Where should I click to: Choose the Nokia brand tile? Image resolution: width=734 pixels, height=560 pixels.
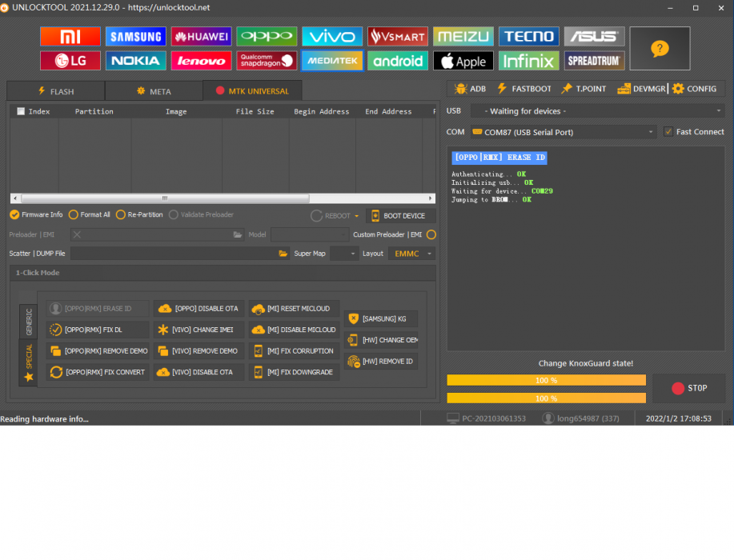pyautogui.click(x=136, y=61)
